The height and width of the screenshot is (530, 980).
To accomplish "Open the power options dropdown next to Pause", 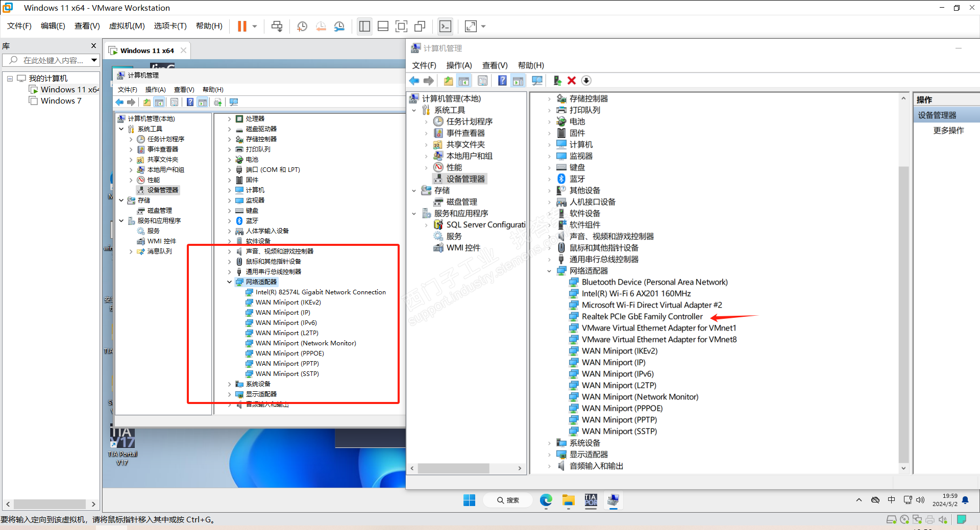I will click(254, 27).
